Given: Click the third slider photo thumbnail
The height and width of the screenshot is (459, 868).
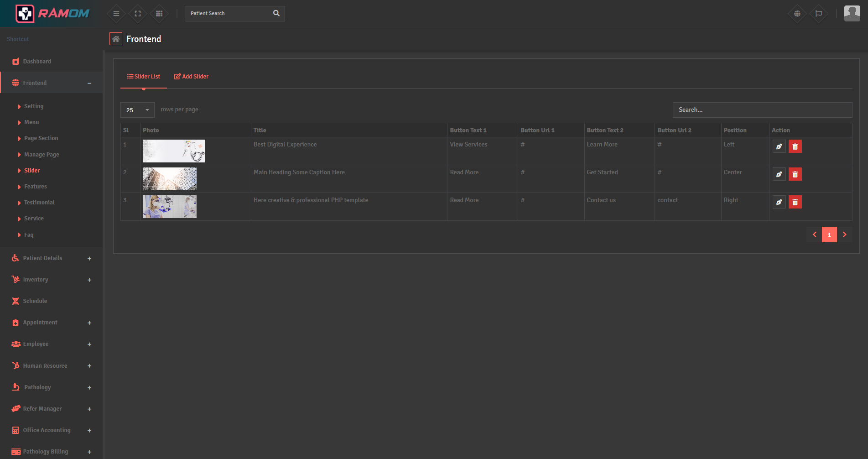Looking at the screenshot, I should (x=169, y=206).
